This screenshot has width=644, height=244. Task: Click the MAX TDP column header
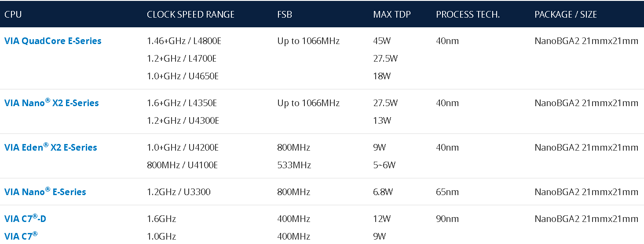coord(392,14)
